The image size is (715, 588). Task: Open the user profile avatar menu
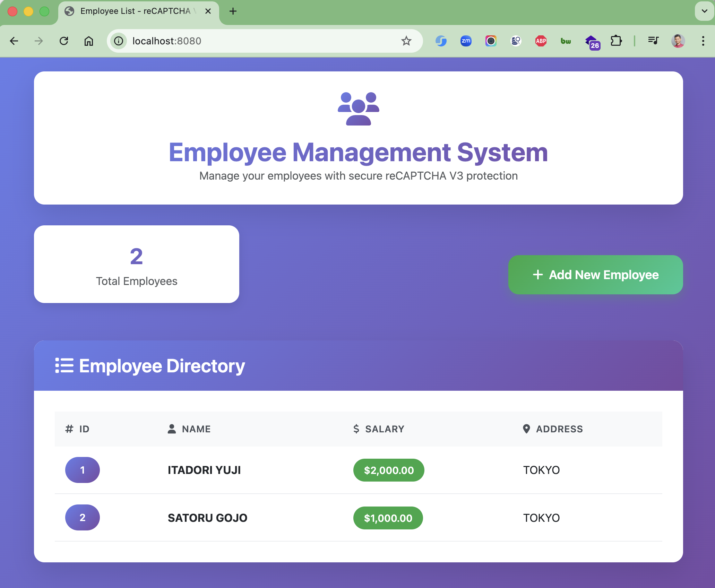pyautogui.click(x=678, y=41)
